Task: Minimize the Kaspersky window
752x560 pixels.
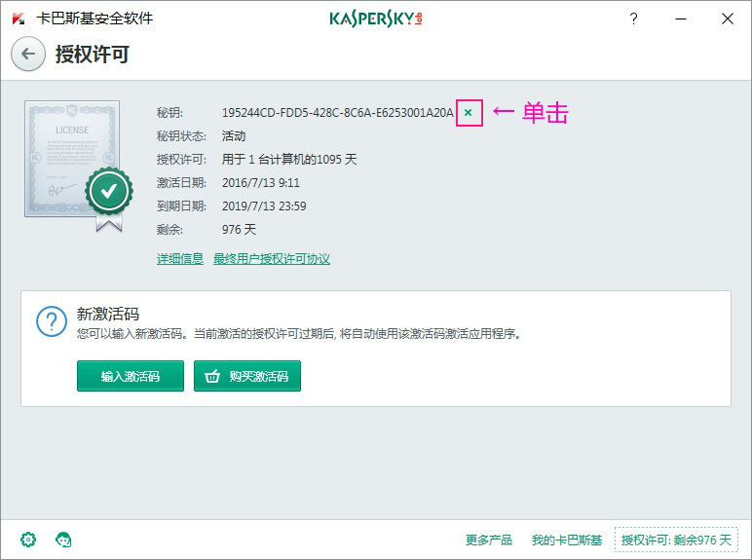Action: [x=681, y=19]
